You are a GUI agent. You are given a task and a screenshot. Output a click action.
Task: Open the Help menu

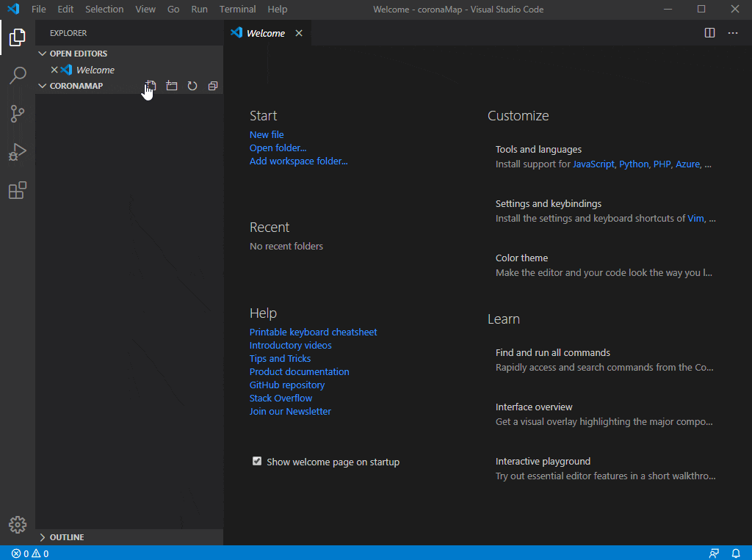pyautogui.click(x=277, y=9)
